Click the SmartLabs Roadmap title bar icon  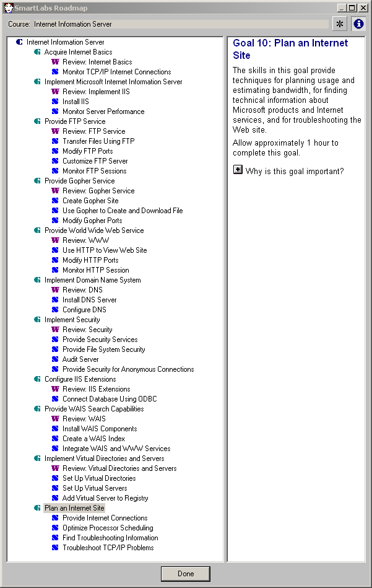[x=8, y=7]
